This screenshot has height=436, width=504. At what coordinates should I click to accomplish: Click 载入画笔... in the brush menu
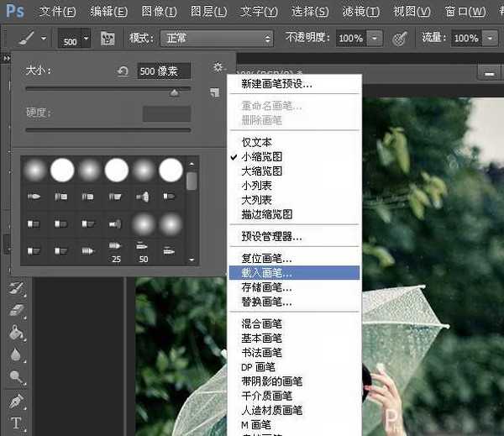pos(267,273)
